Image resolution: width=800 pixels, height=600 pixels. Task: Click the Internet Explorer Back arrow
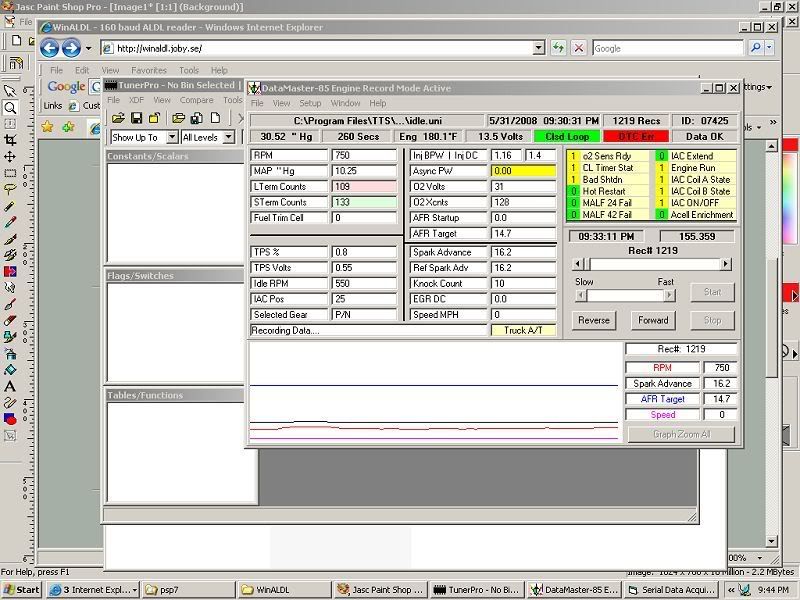[x=49, y=48]
